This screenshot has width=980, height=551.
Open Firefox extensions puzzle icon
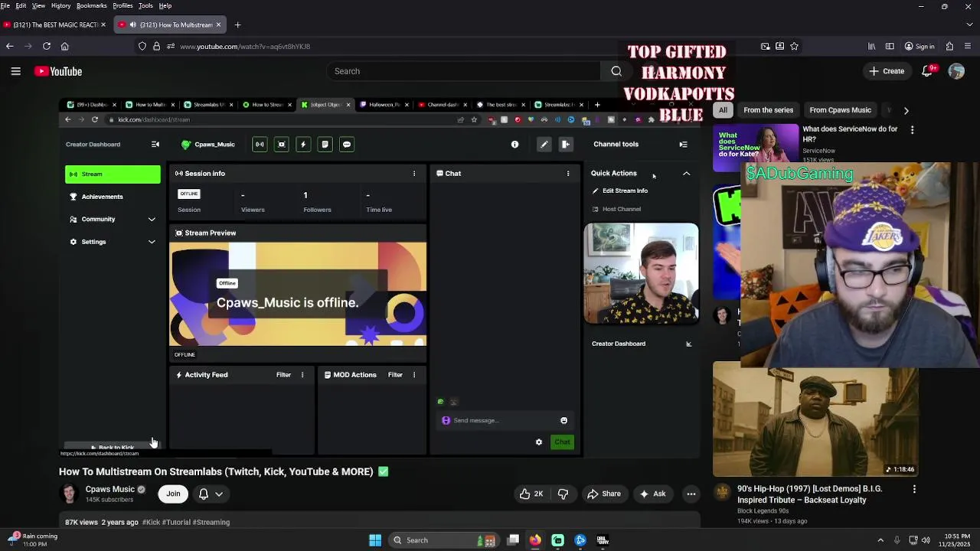949,46
